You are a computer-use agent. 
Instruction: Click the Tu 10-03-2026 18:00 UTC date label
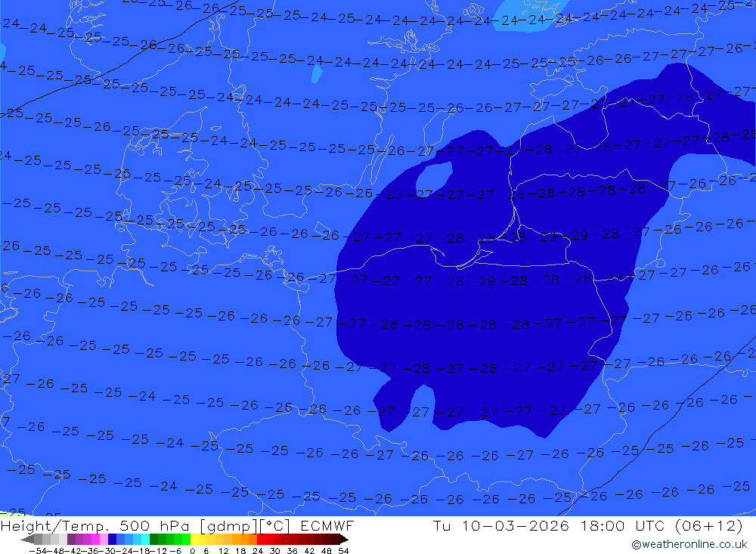pyautogui.click(x=587, y=525)
